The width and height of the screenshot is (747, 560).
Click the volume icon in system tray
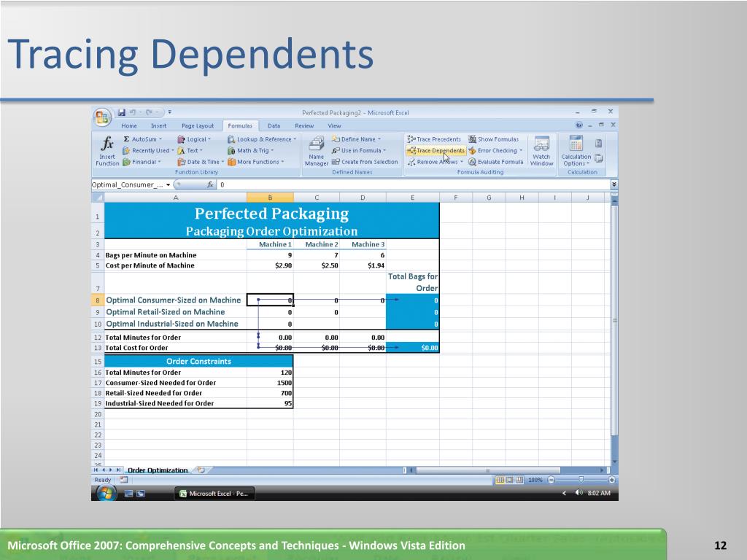pos(578,493)
